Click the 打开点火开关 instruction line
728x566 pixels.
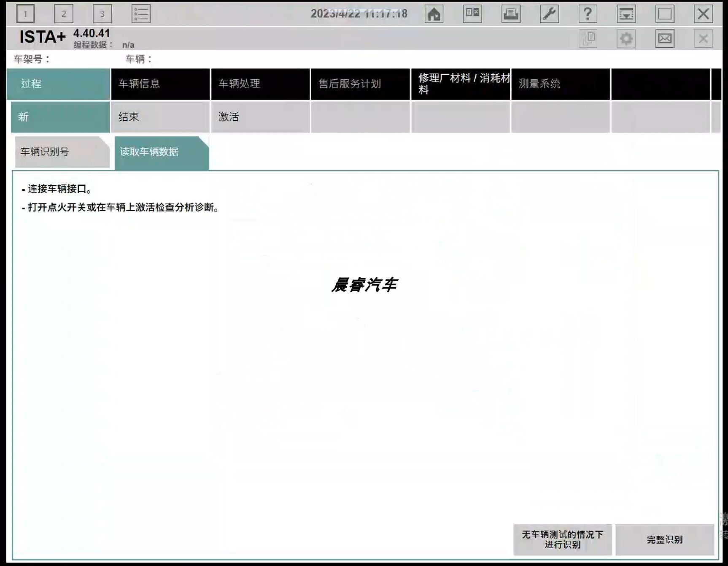[x=121, y=207]
